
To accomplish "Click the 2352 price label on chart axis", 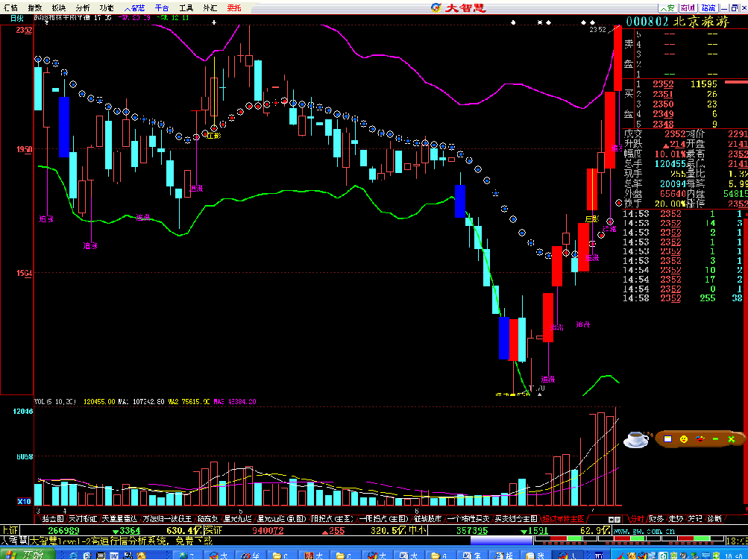I will tap(24, 30).
